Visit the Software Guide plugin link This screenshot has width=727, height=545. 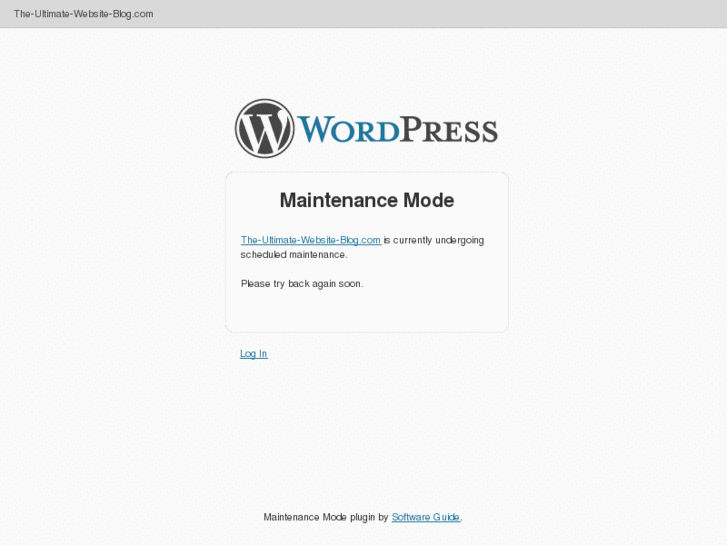(426, 517)
